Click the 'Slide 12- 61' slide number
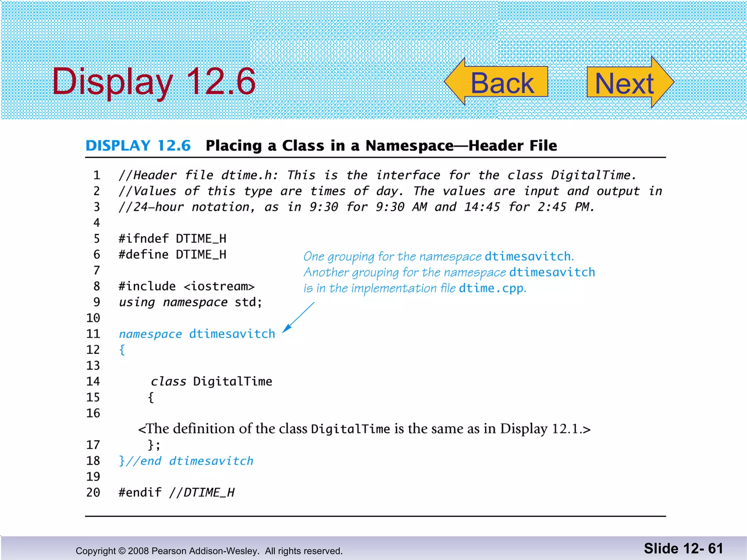Viewport: 747px width, 560px height. pyautogui.click(x=683, y=548)
